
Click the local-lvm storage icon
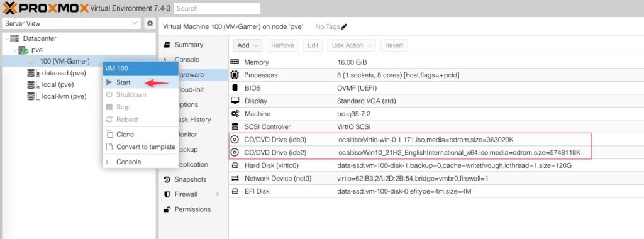click(x=33, y=96)
